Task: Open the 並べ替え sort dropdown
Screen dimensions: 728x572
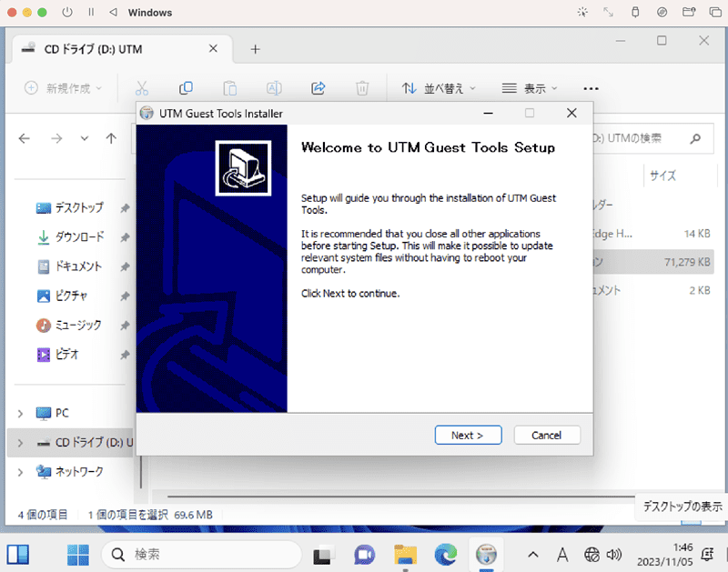Action: [x=439, y=88]
